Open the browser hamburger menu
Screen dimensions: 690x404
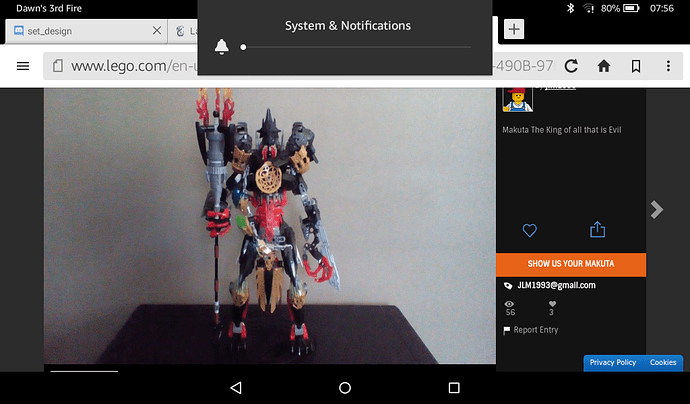(x=23, y=66)
